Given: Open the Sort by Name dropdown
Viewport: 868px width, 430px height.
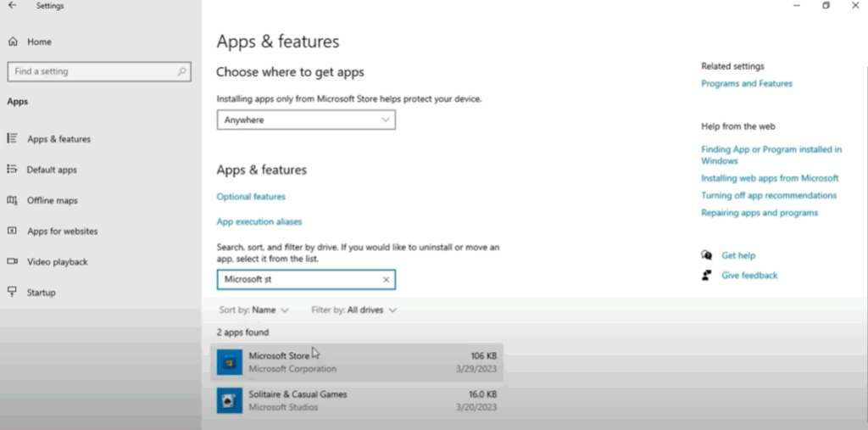Looking at the screenshot, I should click(253, 310).
